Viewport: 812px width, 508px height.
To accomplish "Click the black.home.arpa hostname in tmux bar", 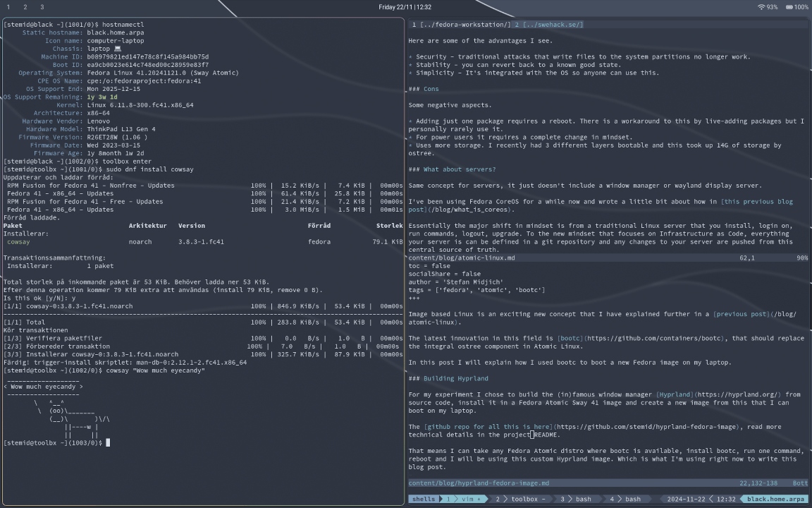I will 775,499.
